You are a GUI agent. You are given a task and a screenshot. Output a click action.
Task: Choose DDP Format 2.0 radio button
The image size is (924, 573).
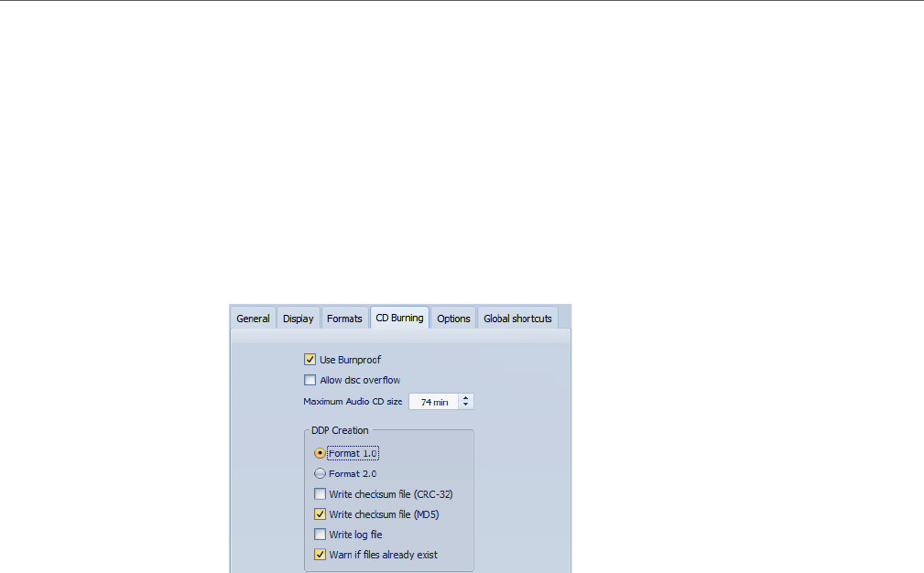pos(320,473)
